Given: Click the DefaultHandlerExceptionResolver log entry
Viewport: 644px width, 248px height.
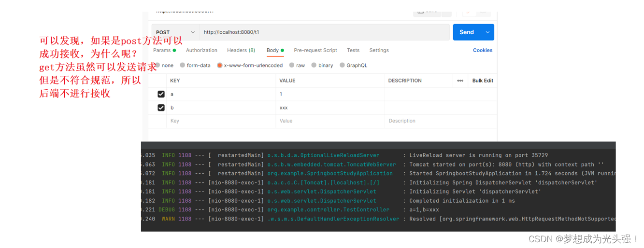Looking at the screenshot, I should pos(378,219).
